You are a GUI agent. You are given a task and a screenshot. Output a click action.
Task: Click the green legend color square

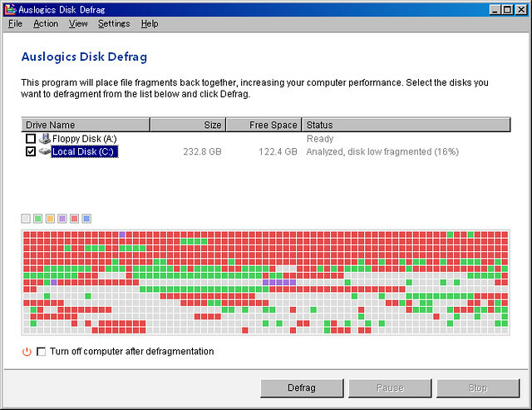tap(38, 219)
